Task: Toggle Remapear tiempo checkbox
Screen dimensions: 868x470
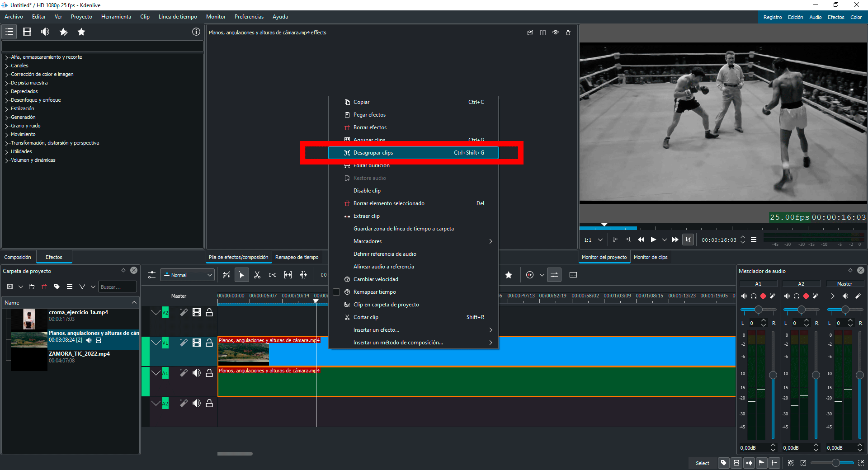Action: pyautogui.click(x=336, y=292)
